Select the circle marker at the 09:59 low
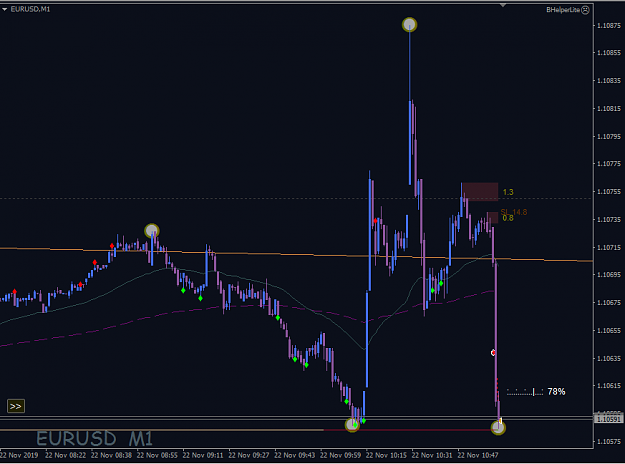Screen dimensions: 625x464 pyautogui.click(x=352, y=425)
